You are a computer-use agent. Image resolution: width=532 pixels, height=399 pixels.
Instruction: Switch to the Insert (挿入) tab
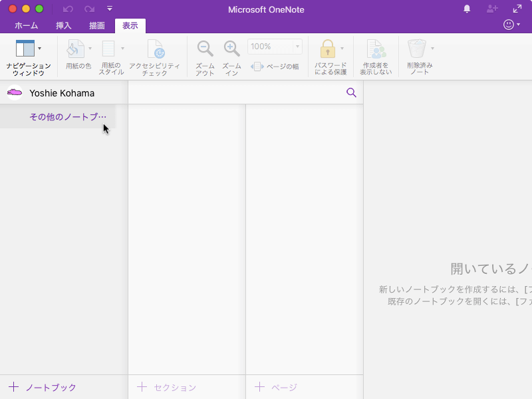pos(64,26)
